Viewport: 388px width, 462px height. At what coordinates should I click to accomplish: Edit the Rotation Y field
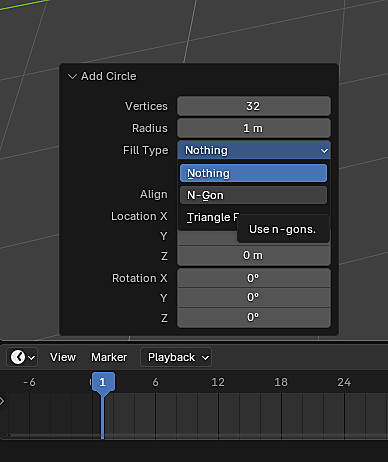(254, 297)
